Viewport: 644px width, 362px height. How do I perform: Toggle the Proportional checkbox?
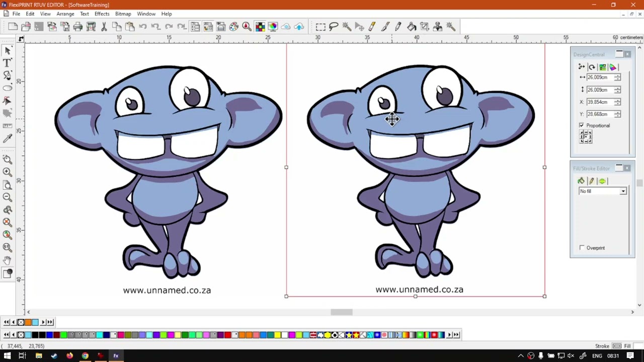tap(582, 125)
